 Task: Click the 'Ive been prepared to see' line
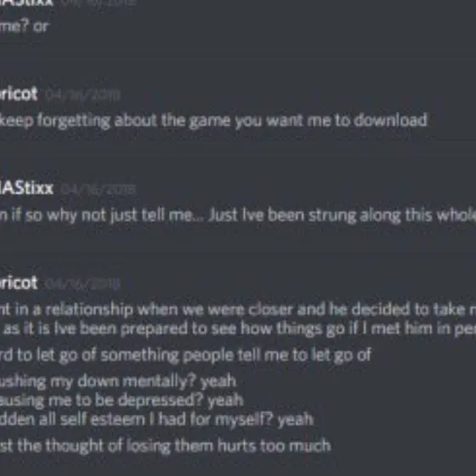(x=238, y=329)
